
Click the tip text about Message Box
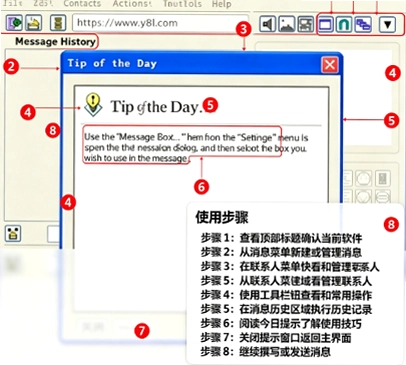click(195, 147)
